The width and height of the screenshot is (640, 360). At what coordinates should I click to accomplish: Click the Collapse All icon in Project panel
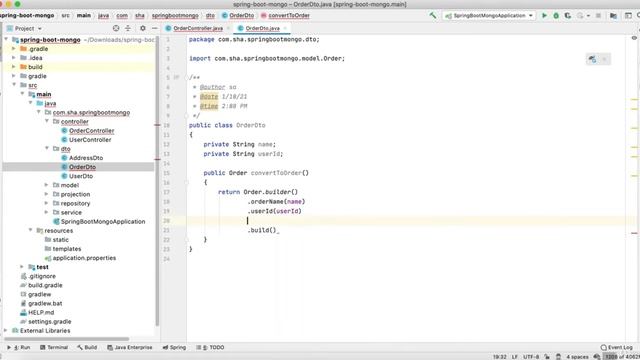pyautogui.click(x=128, y=28)
